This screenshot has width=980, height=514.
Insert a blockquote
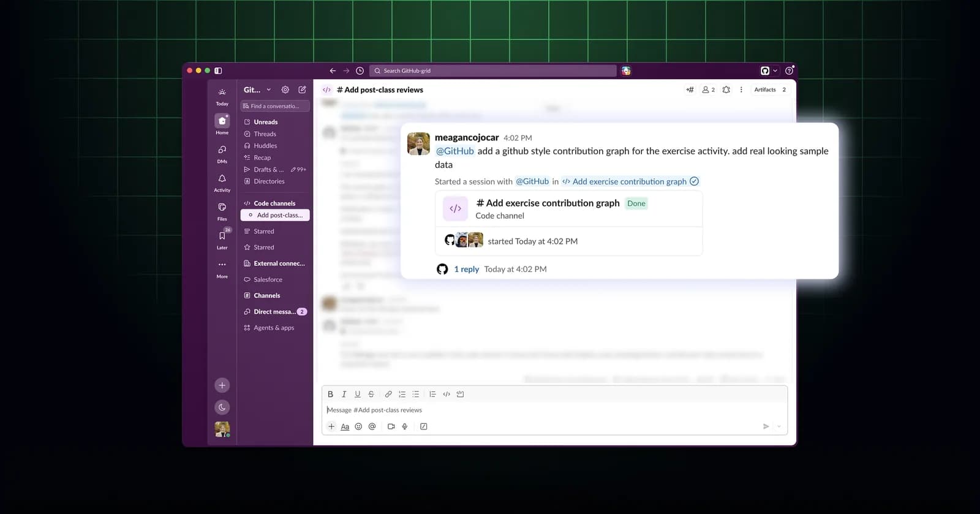point(432,394)
